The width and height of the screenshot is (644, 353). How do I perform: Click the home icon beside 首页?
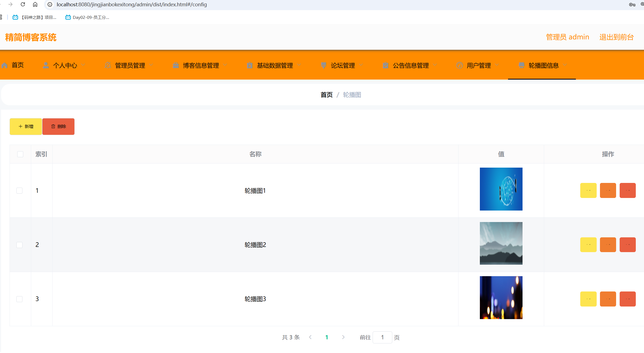tap(5, 65)
